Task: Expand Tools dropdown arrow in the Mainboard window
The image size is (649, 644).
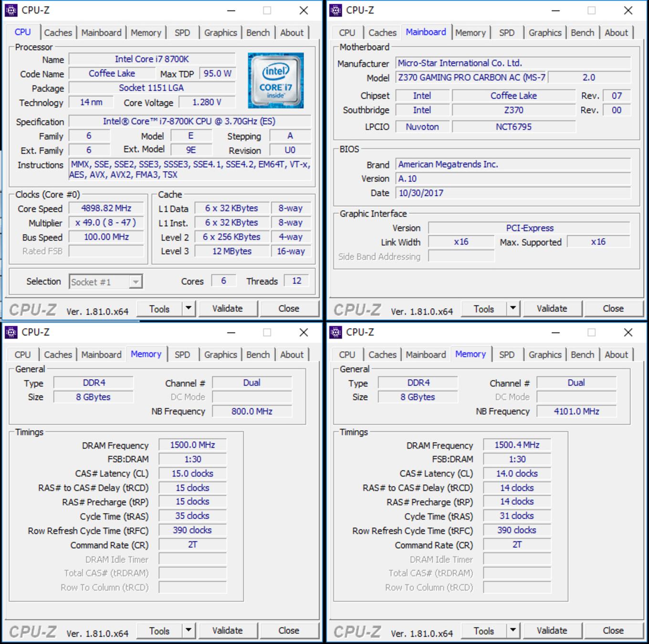Action: click(513, 309)
